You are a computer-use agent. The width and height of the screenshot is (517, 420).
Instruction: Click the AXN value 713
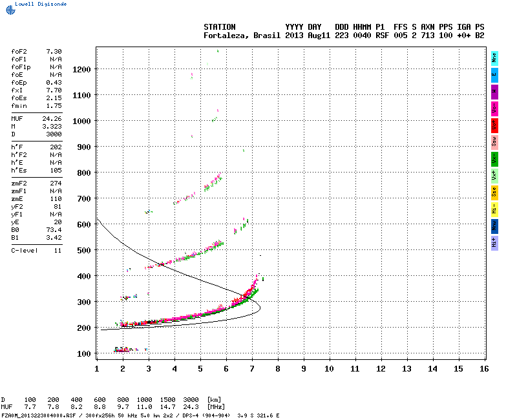coord(428,36)
